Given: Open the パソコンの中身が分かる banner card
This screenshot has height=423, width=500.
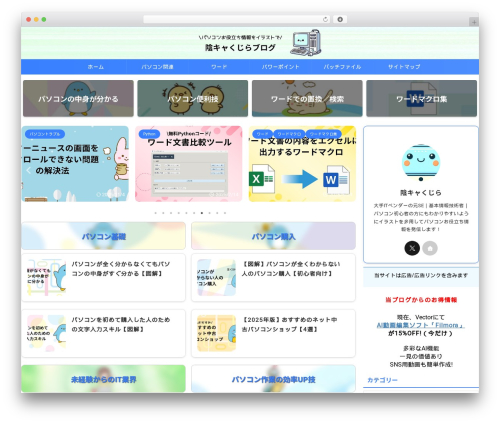Looking at the screenshot, I should pos(78,98).
